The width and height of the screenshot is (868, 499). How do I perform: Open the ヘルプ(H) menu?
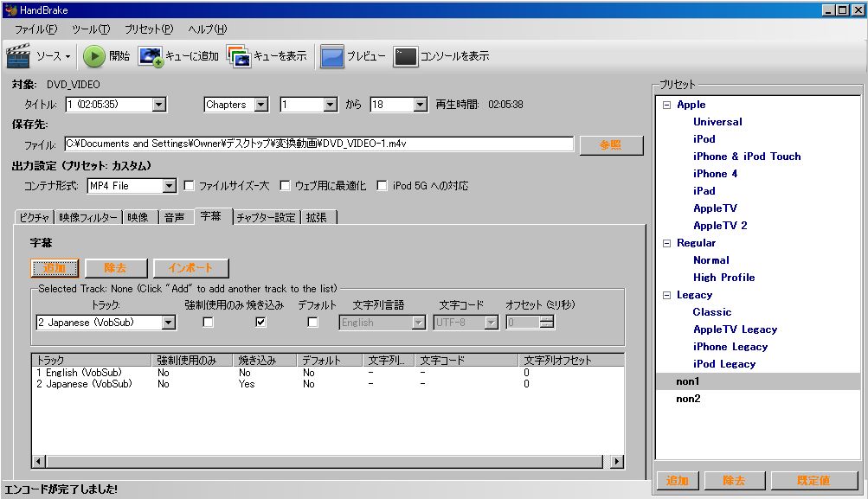207,29
